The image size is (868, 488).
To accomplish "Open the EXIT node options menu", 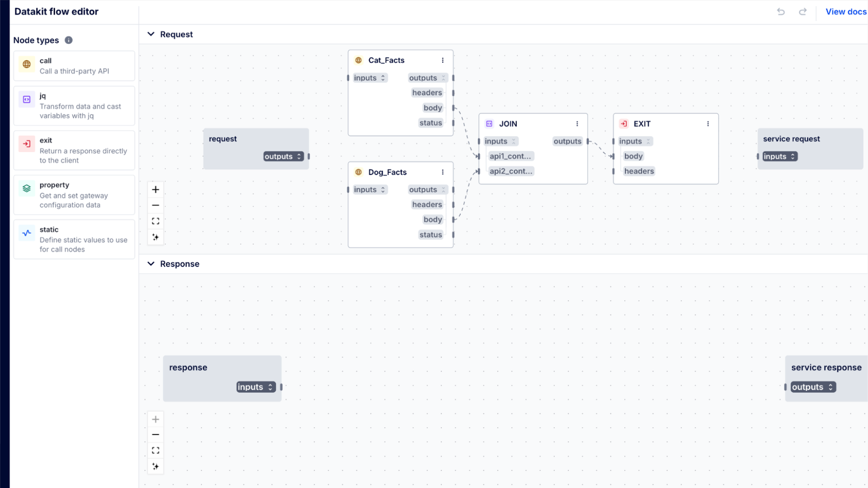I will [708, 124].
